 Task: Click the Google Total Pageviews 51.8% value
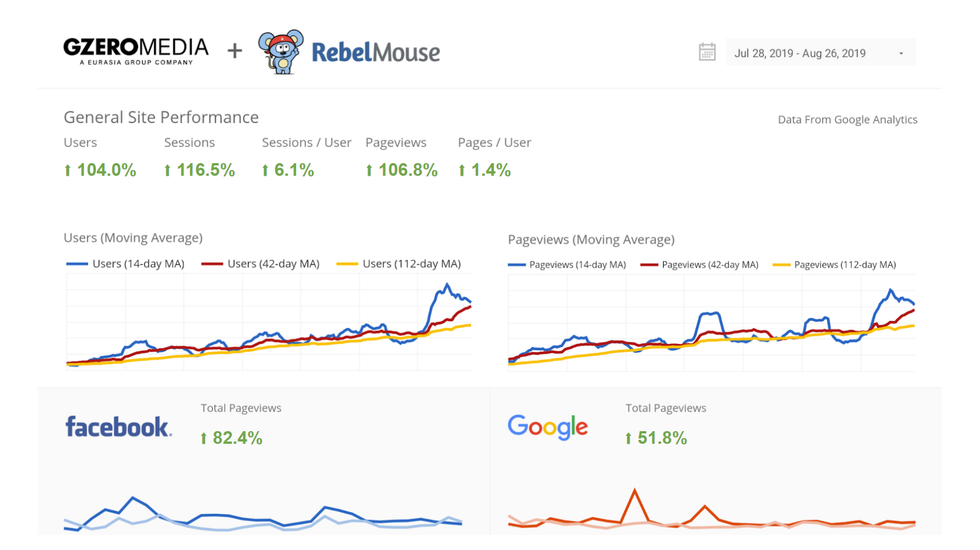tap(656, 438)
